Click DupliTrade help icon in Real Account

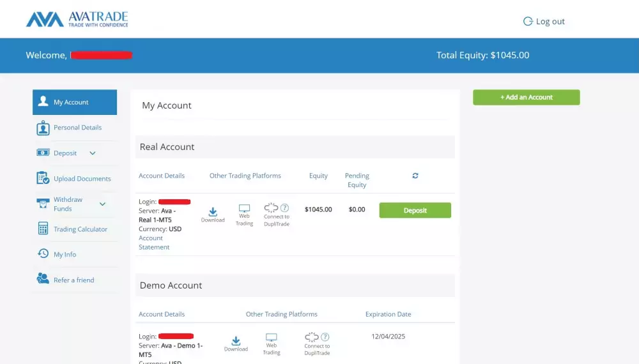coord(284,208)
